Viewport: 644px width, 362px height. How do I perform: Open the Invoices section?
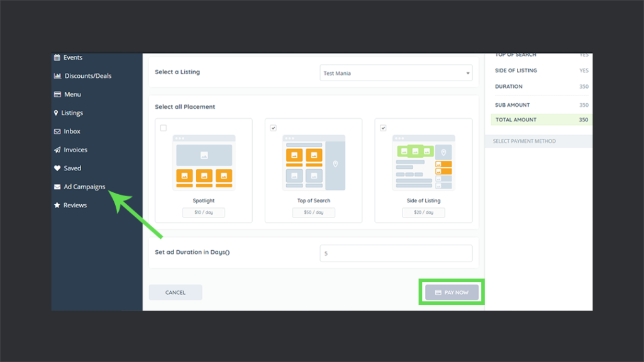(x=76, y=150)
